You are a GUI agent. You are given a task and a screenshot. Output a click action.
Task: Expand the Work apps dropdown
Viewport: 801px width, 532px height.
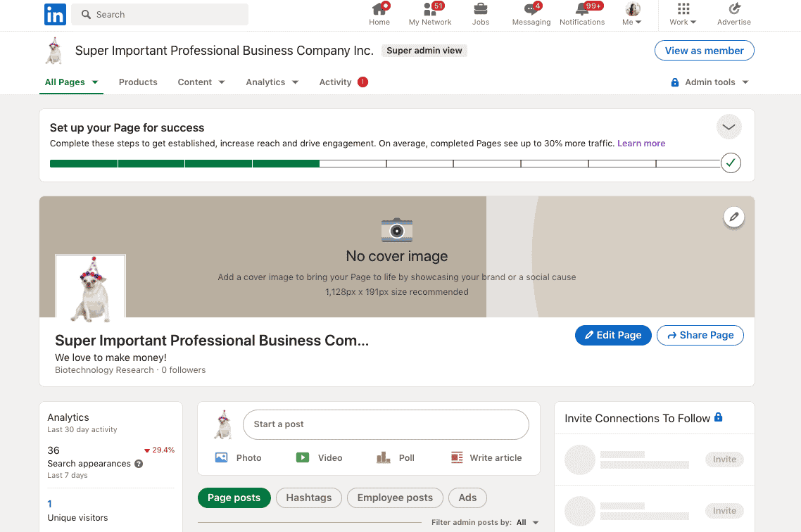click(x=683, y=14)
